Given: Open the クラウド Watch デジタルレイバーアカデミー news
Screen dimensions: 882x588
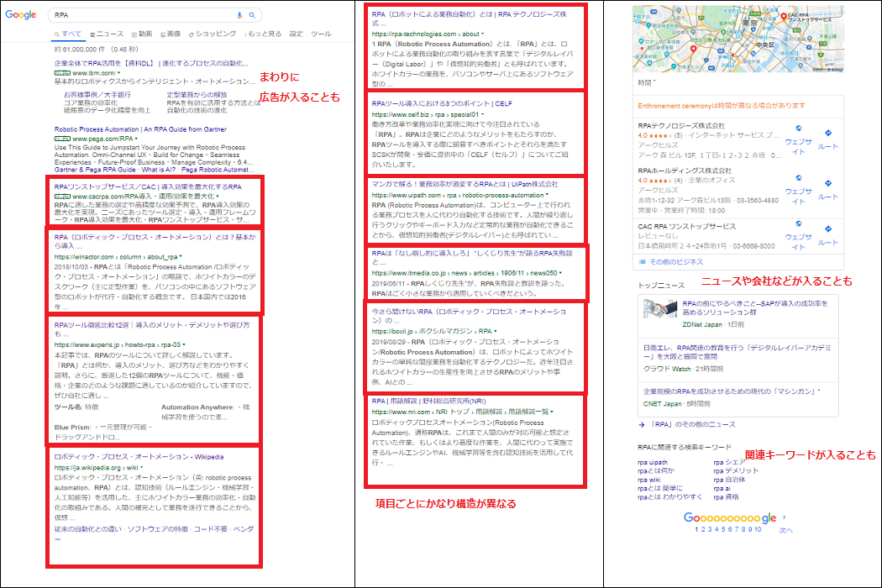Looking at the screenshot, I should click(x=737, y=352).
